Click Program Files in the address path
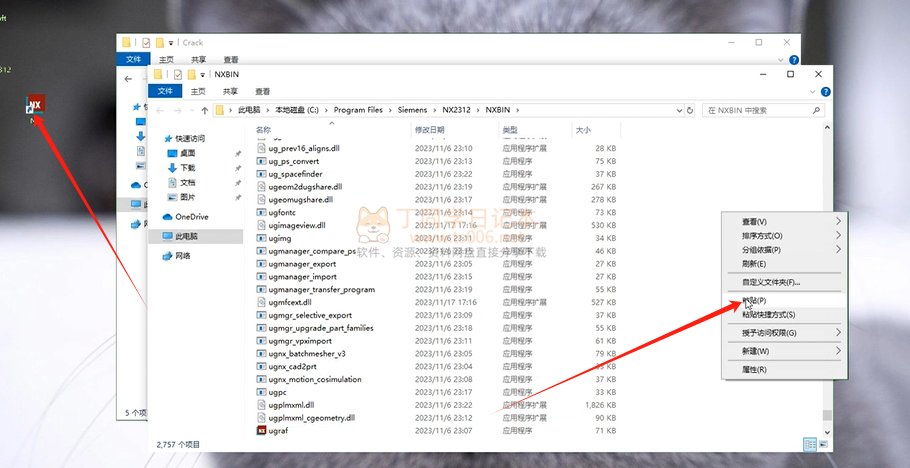Image resolution: width=910 pixels, height=468 pixels. tap(358, 110)
